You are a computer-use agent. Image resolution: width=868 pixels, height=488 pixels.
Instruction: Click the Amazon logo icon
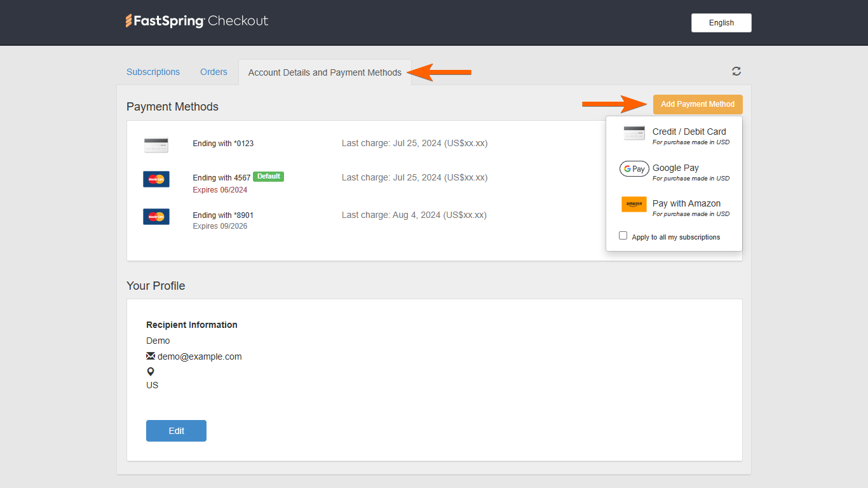click(634, 205)
